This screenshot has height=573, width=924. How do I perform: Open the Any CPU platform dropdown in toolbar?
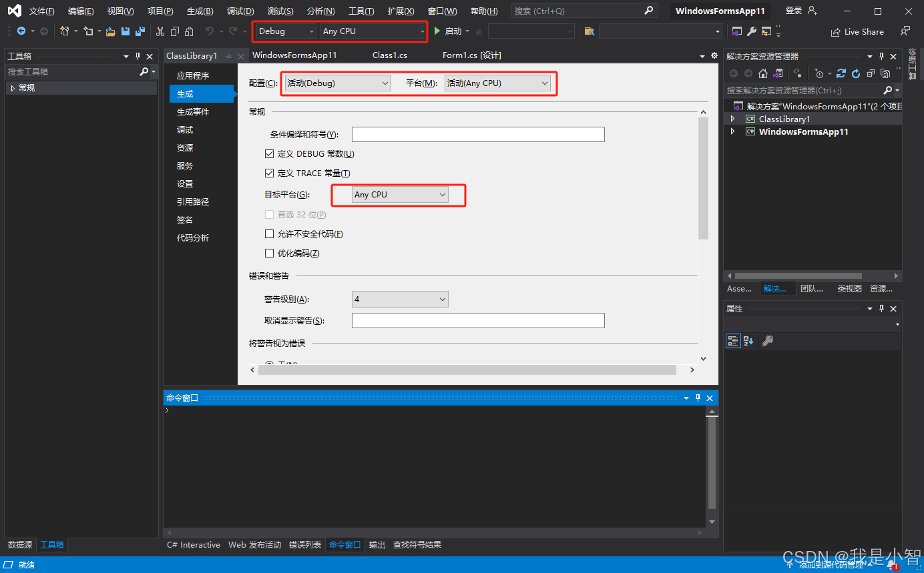point(373,31)
